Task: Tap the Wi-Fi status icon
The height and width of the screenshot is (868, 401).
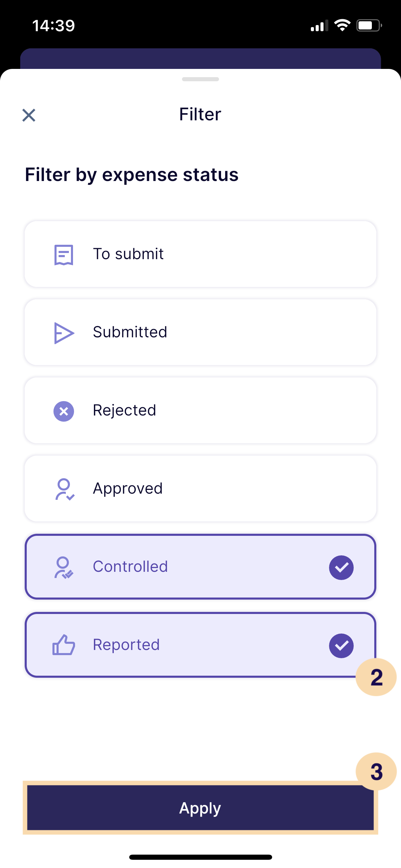Action: click(342, 25)
